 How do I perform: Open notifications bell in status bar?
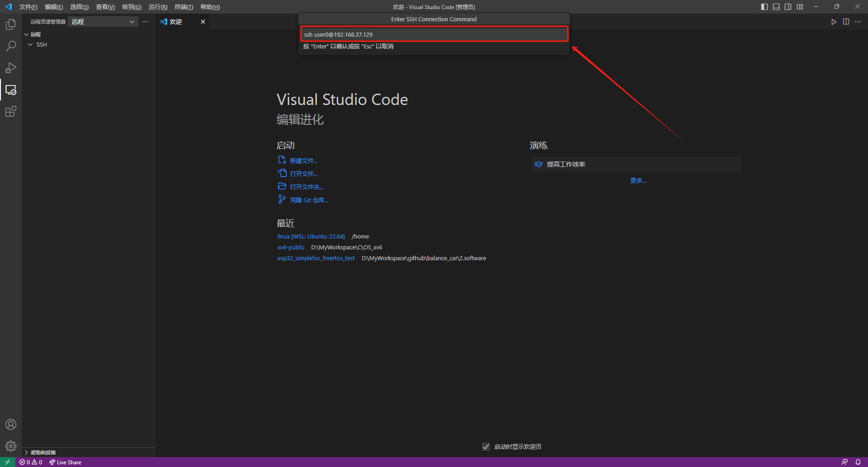(858, 462)
